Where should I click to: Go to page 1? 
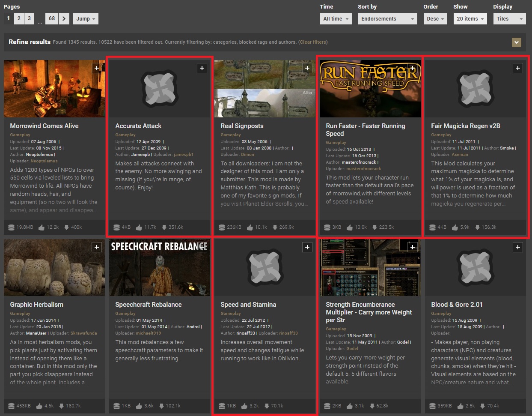point(9,18)
